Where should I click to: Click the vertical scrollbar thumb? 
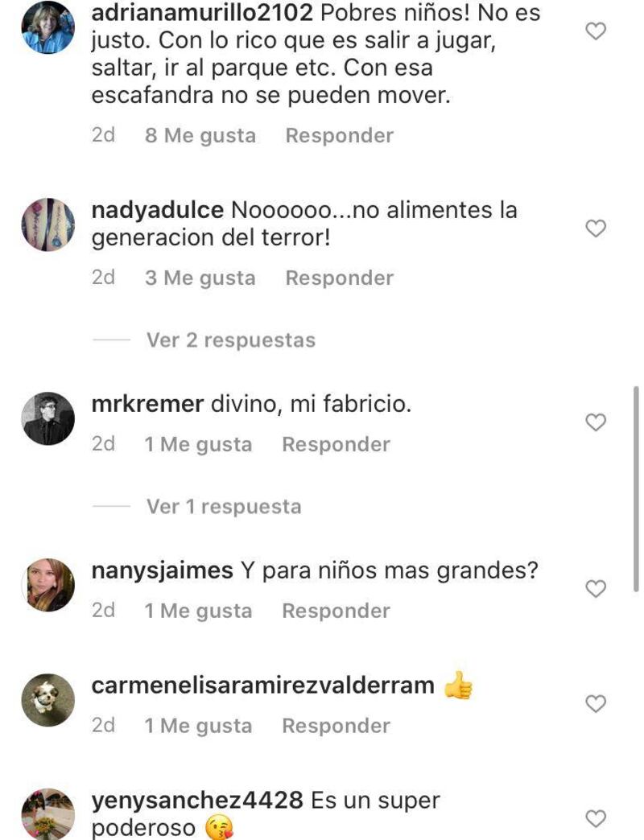click(x=636, y=488)
